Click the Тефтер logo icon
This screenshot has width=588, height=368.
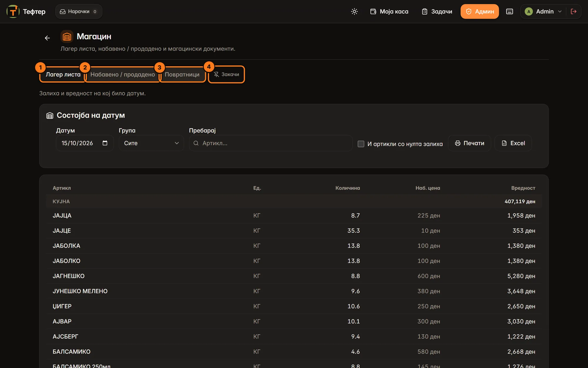click(13, 11)
